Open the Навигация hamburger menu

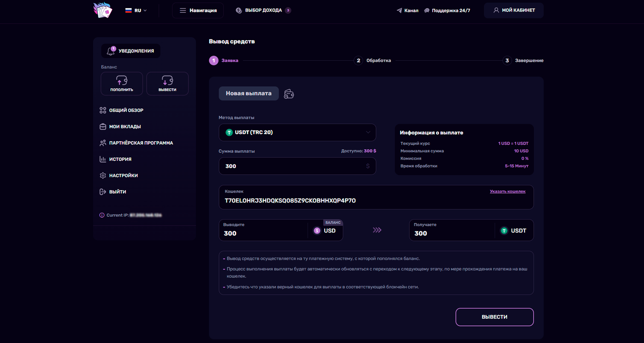pos(198,10)
